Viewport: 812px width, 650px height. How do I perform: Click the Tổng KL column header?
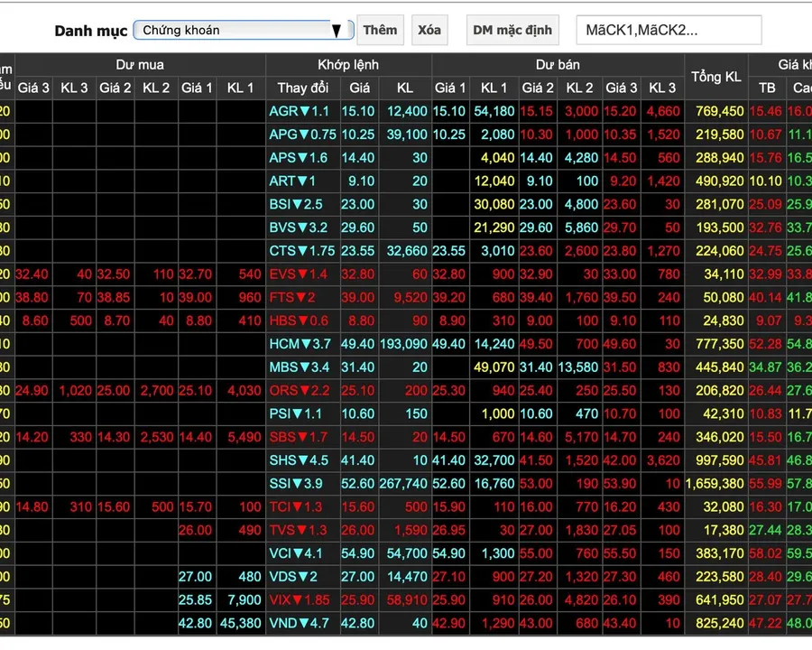(x=716, y=77)
